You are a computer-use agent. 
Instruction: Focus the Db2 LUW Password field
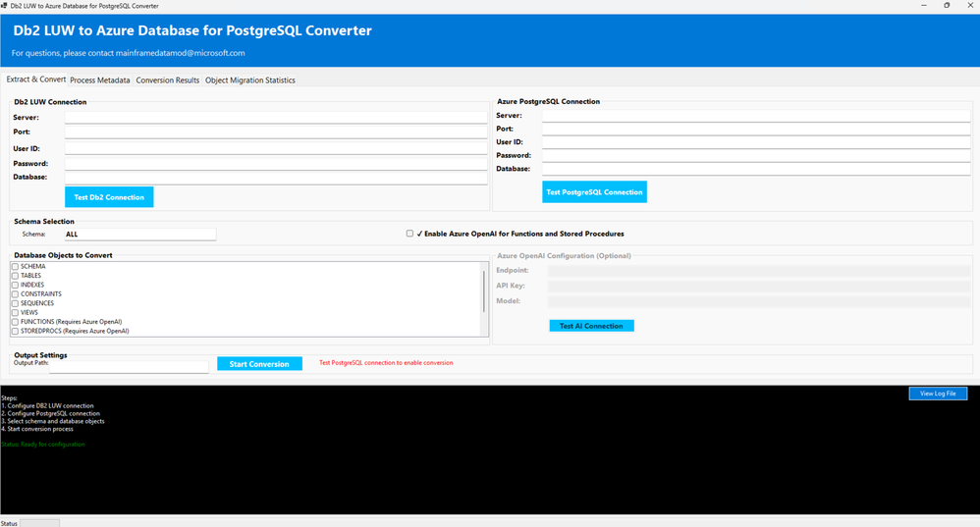pyautogui.click(x=276, y=164)
